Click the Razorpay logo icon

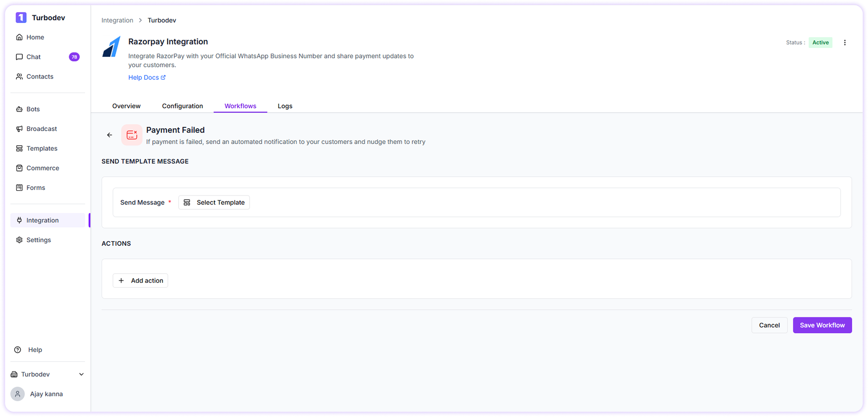111,46
